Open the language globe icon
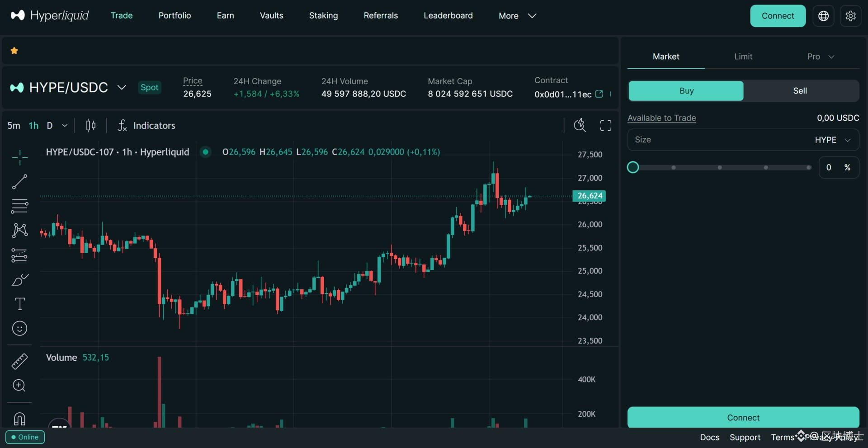This screenshot has width=868, height=448. point(823,16)
